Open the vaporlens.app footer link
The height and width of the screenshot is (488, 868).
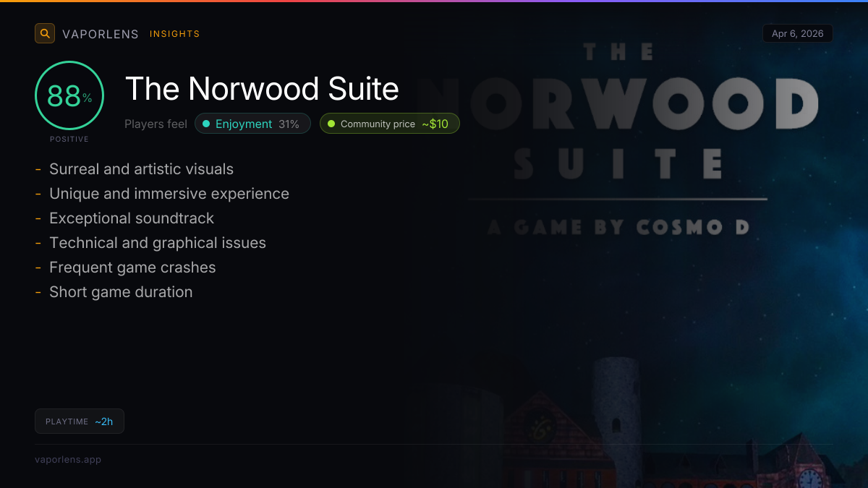coord(68,459)
